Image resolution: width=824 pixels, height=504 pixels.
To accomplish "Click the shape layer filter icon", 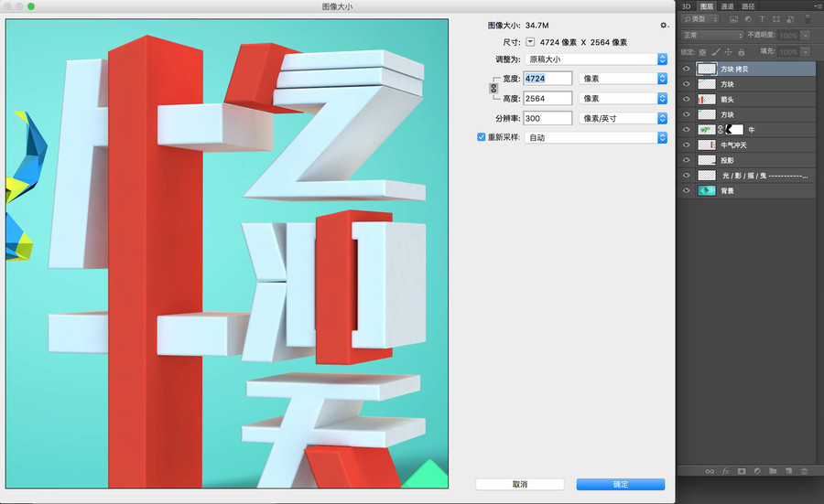I will coord(776,19).
